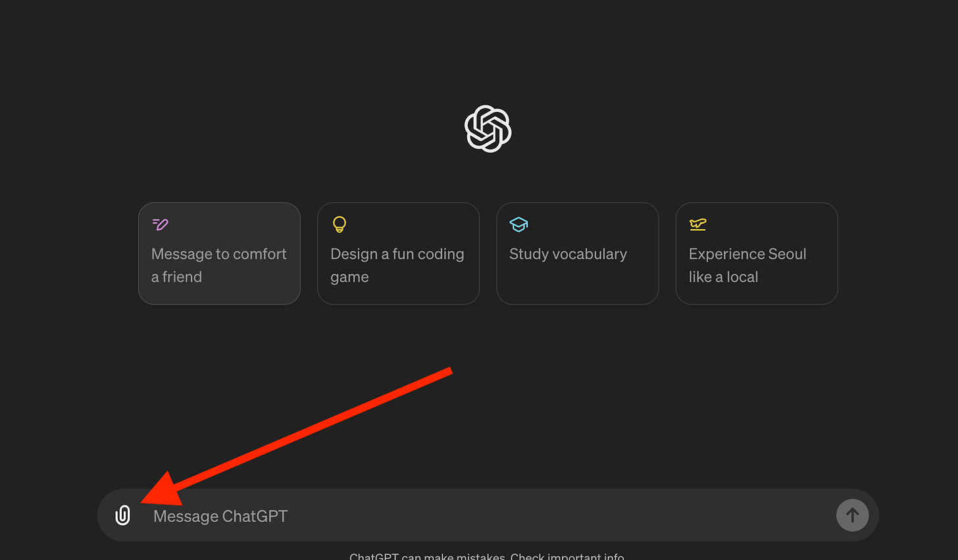This screenshot has width=958, height=560.
Task: Focus the Message ChatGPT input field
Action: click(x=488, y=516)
